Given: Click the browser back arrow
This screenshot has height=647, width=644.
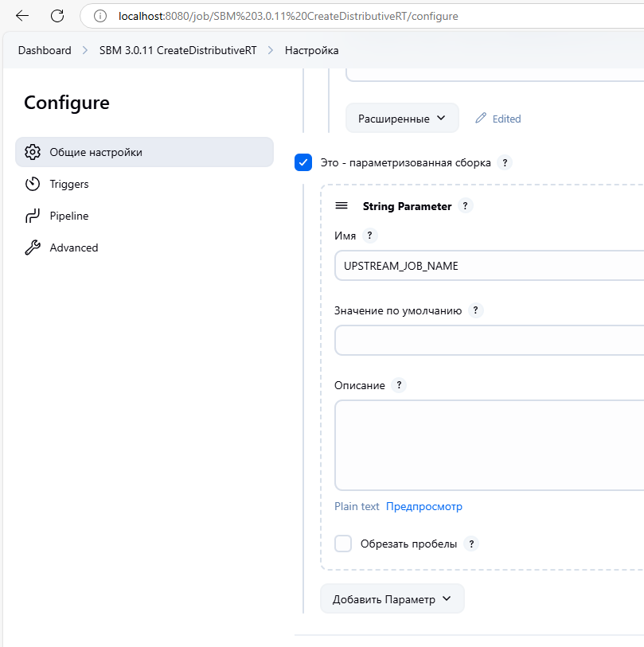Looking at the screenshot, I should tap(22, 16).
